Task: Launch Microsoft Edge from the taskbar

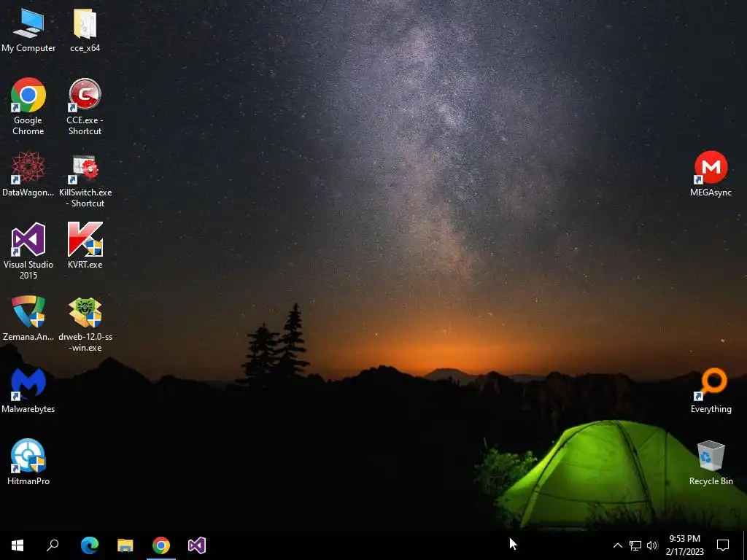Action: [x=90, y=545]
